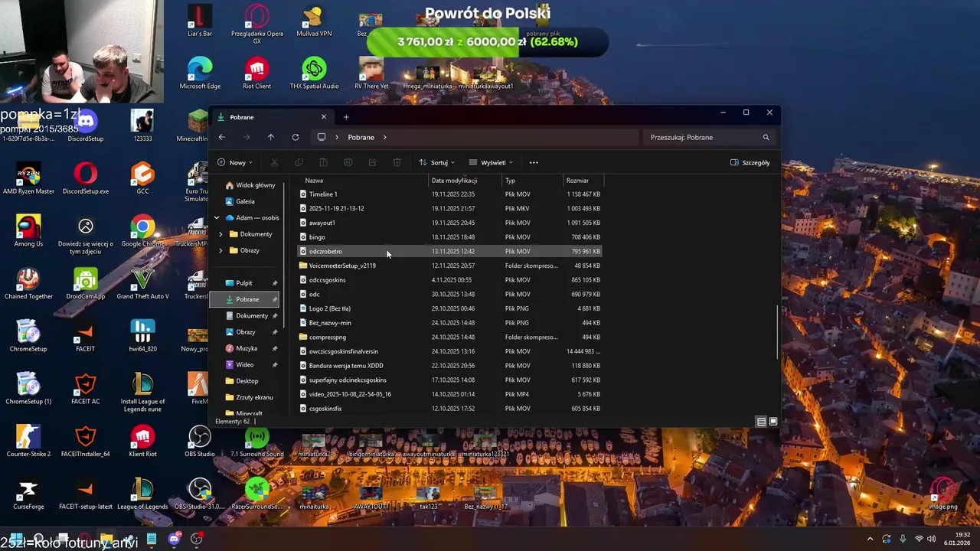Add a new Explorer tab
Image resolution: width=980 pixels, height=551 pixels.
[x=346, y=117]
